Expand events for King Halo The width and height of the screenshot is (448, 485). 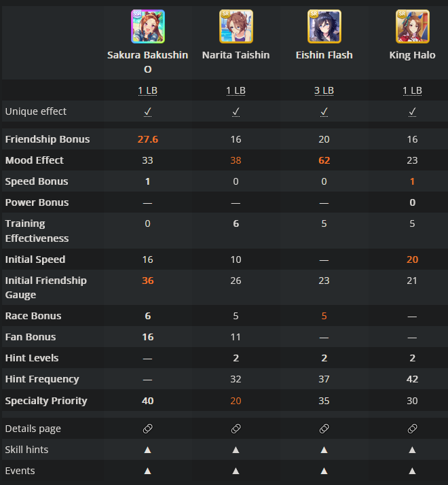(x=412, y=471)
